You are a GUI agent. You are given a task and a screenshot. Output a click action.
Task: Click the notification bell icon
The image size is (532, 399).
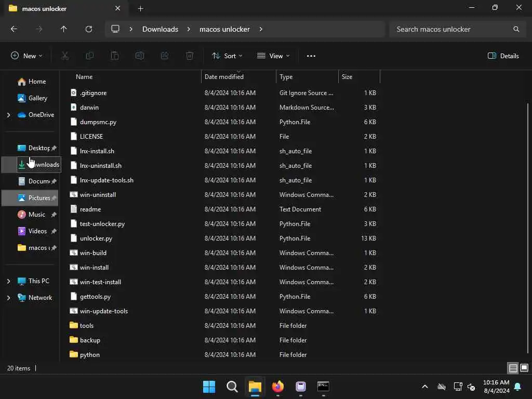518,387
